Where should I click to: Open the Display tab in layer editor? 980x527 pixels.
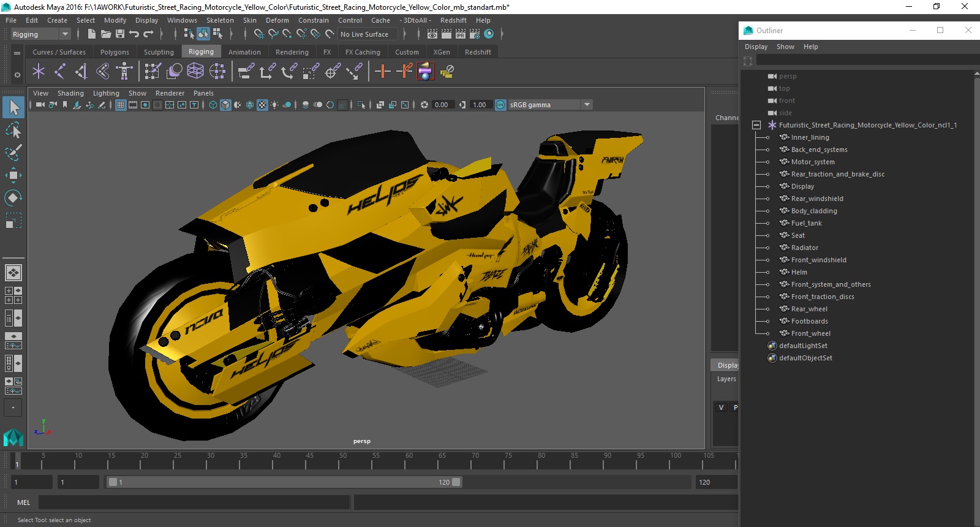[726, 365]
